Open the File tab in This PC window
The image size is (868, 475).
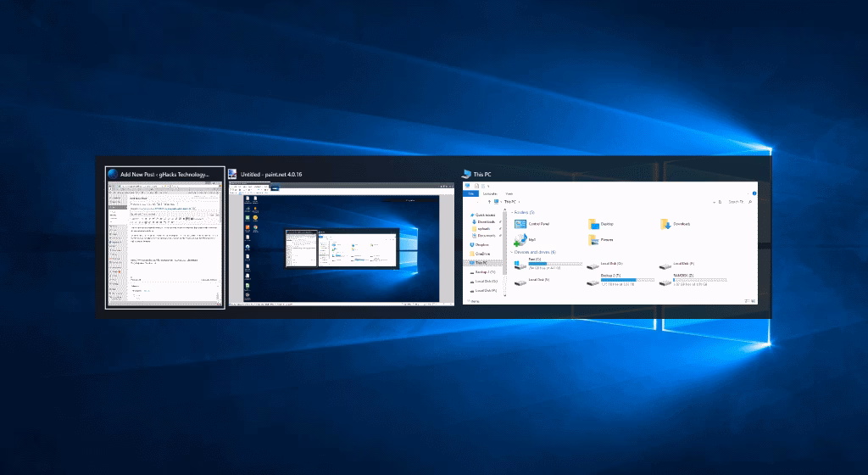(470, 193)
